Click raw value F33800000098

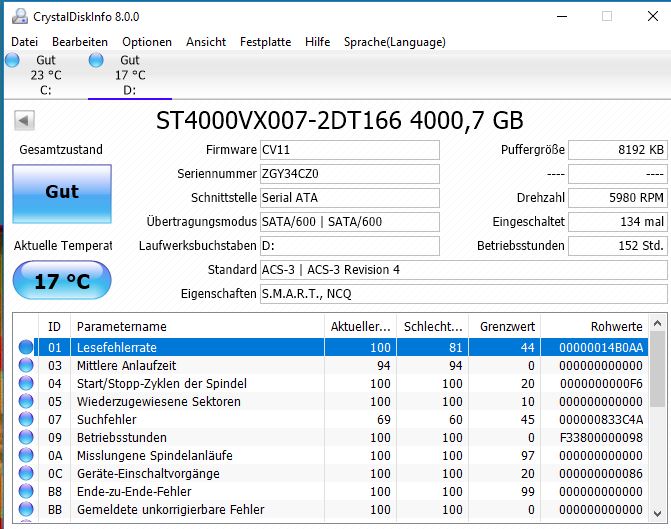(601, 438)
